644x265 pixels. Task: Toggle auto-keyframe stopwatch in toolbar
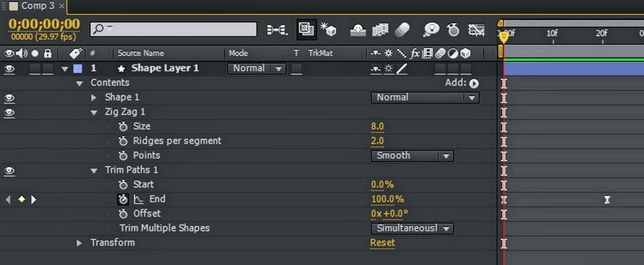453,30
